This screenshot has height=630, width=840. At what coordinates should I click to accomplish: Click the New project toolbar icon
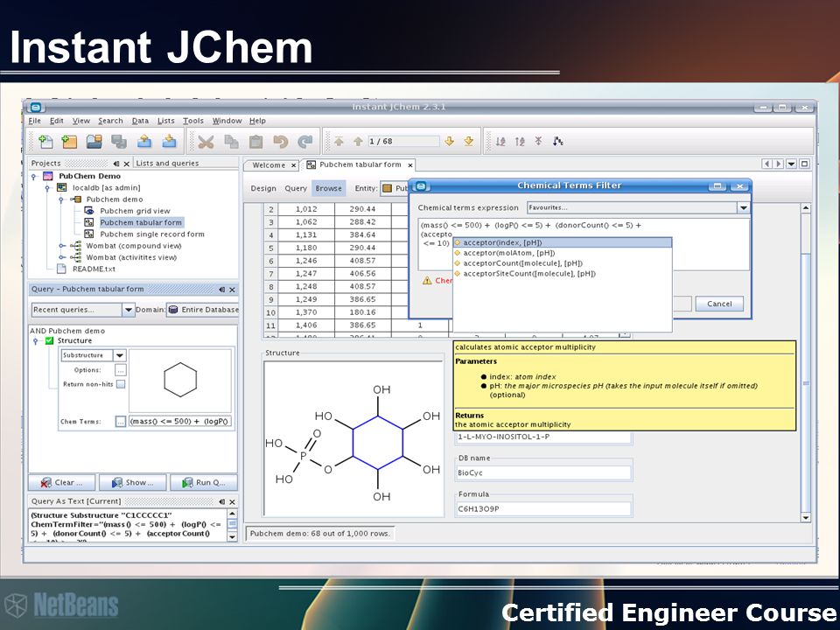point(69,142)
